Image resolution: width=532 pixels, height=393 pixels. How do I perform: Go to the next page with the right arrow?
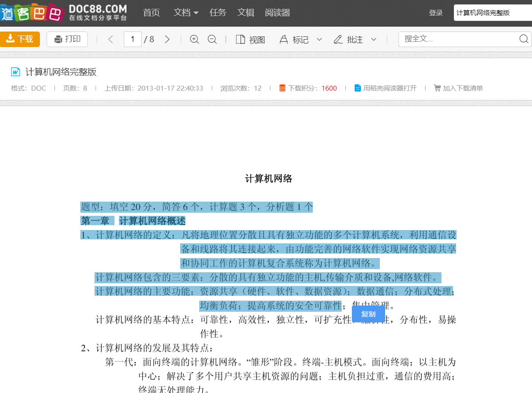coord(167,39)
